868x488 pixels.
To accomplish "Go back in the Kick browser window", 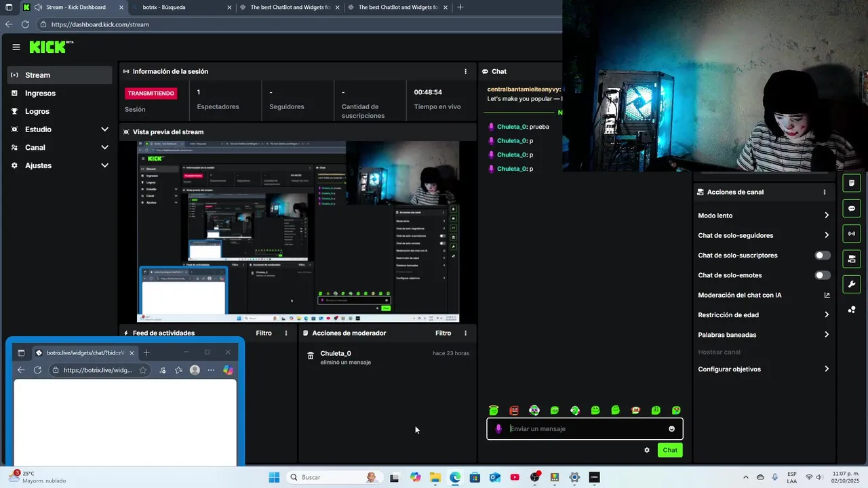I will click(x=8, y=24).
